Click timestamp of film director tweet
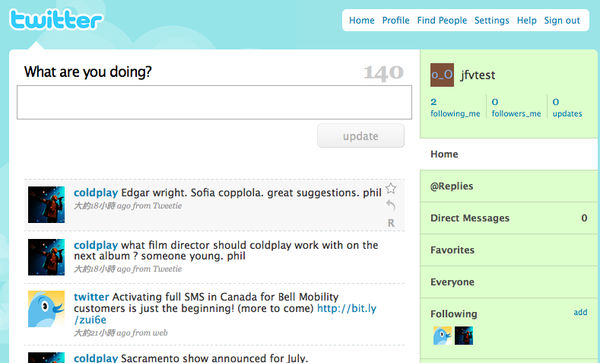This screenshot has width=600, height=363. [x=128, y=269]
